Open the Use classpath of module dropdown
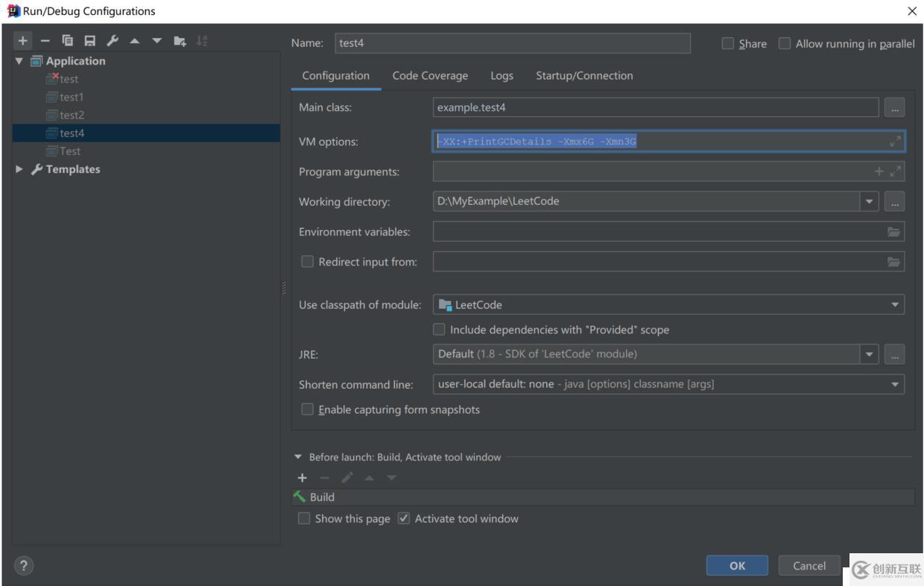This screenshot has width=924, height=586. pyautogui.click(x=894, y=305)
